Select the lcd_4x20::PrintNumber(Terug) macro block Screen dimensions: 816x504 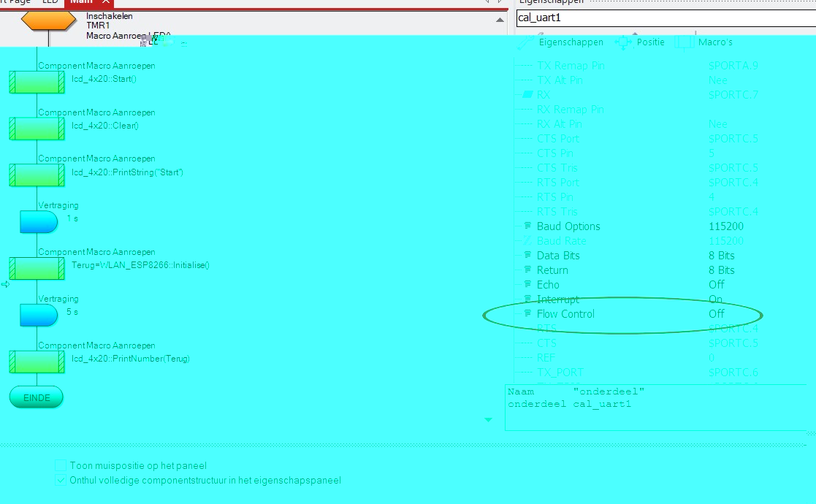(x=37, y=362)
